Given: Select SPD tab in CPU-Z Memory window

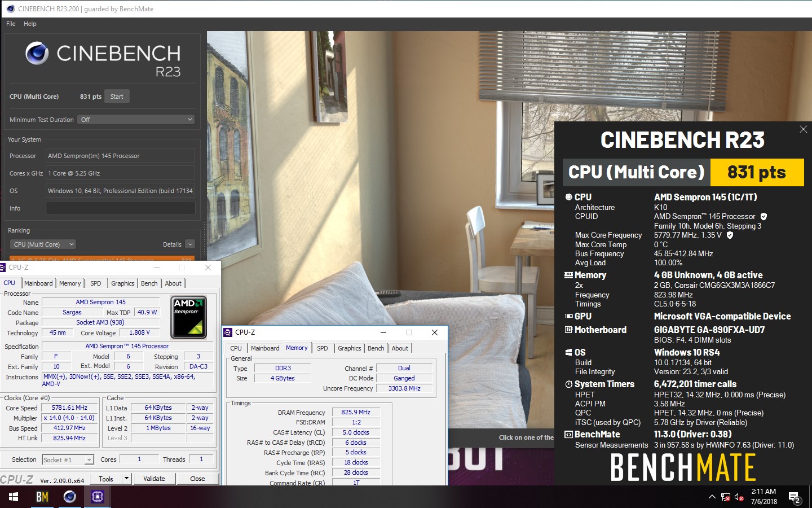Looking at the screenshot, I should [x=323, y=348].
